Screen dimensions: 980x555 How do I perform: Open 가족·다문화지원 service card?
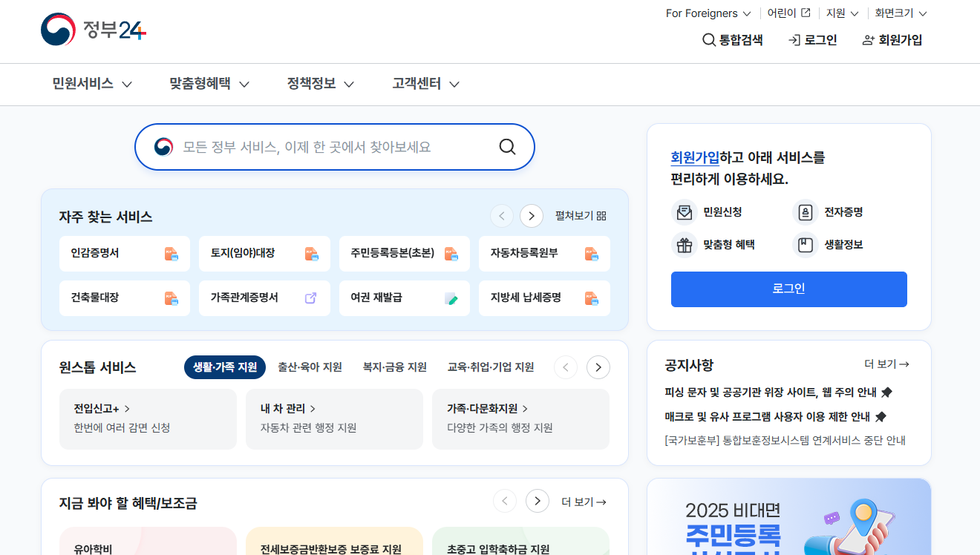pyautogui.click(x=520, y=419)
